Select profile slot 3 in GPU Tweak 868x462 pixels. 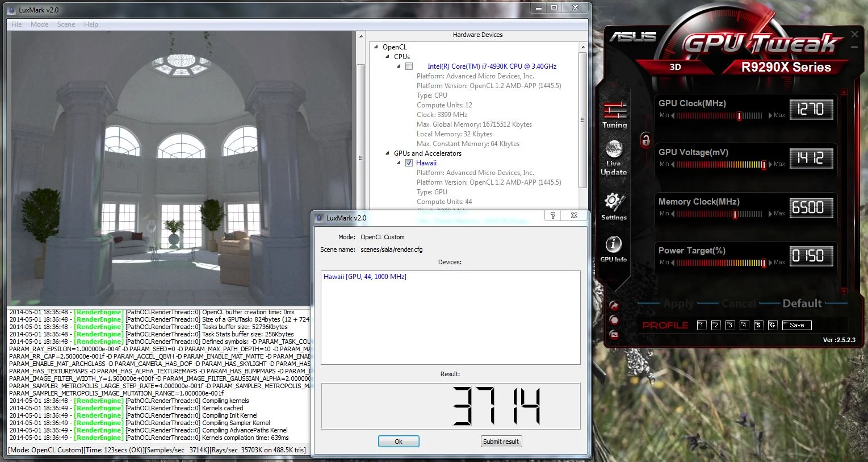tap(730, 325)
